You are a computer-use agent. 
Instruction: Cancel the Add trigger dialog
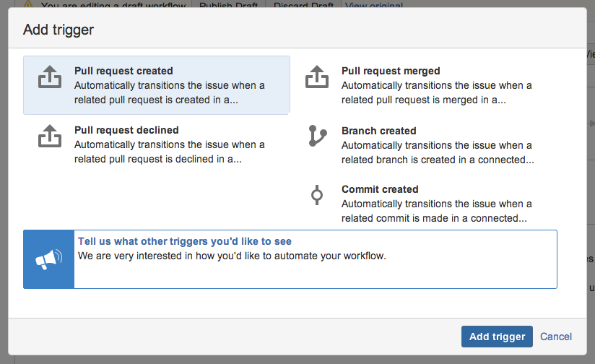556,337
